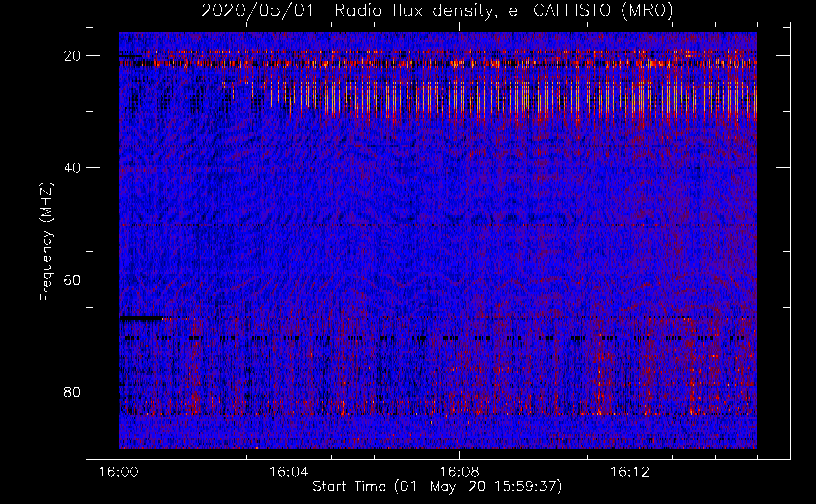The width and height of the screenshot is (816, 504).
Task: Click the "20" frequency tick label
Action: (73, 56)
